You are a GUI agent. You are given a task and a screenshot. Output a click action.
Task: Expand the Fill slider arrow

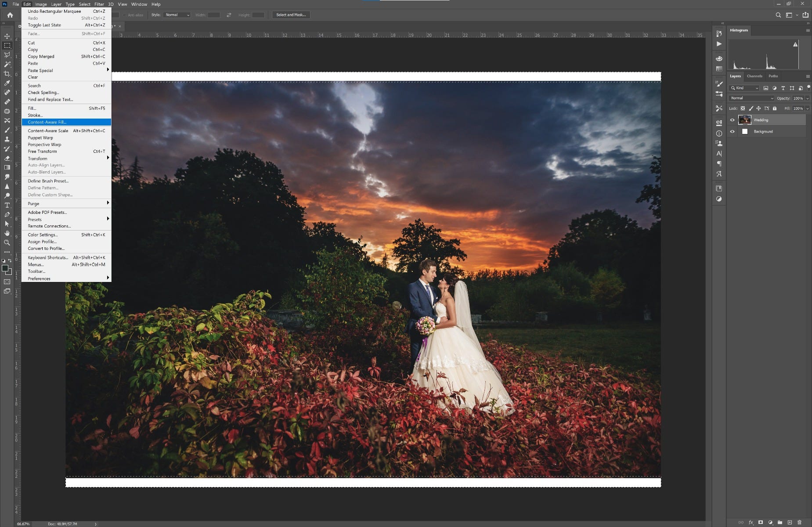click(807, 108)
